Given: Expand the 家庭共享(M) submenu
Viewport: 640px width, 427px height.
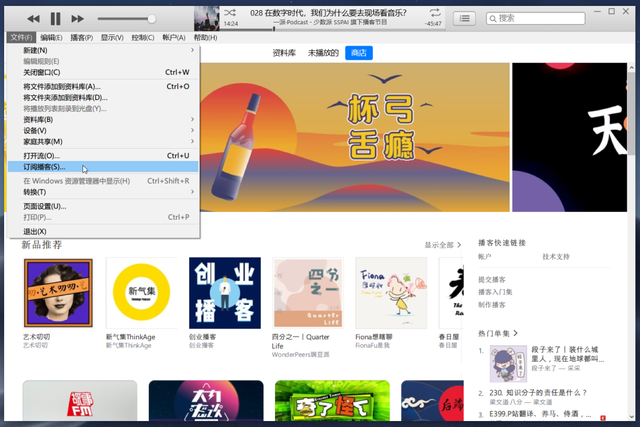Looking at the screenshot, I should 103,142.
